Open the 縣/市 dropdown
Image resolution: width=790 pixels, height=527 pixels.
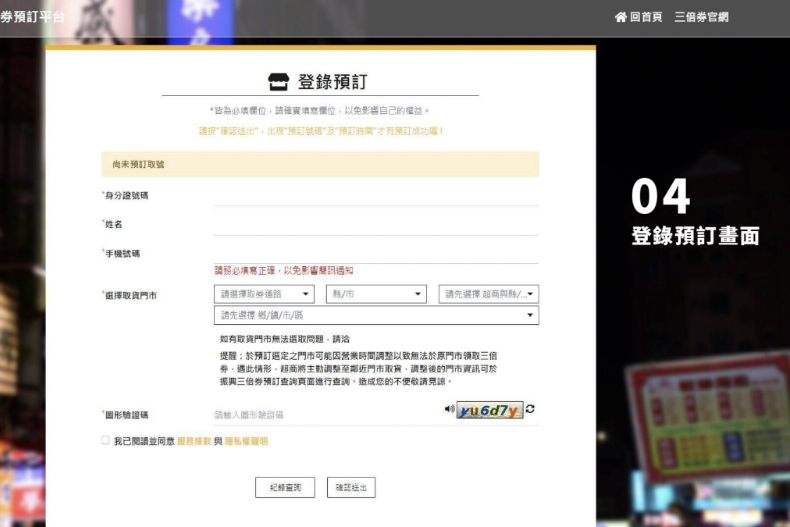376,294
